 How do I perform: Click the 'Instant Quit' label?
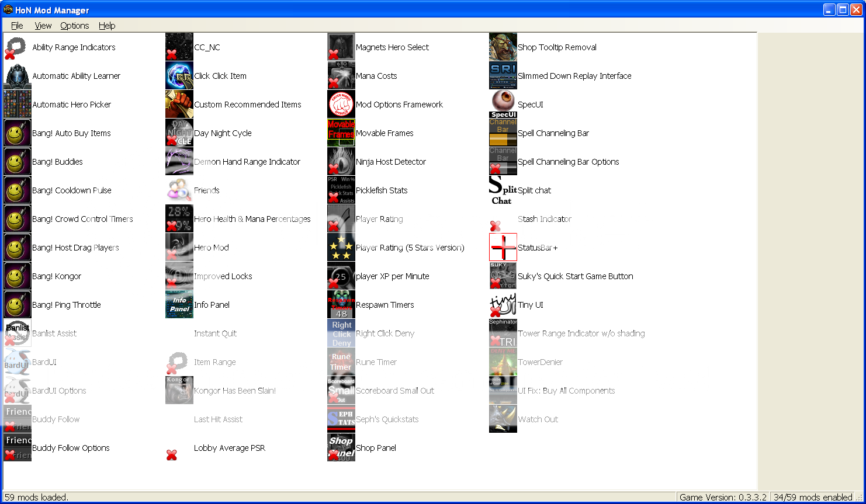(x=216, y=333)
